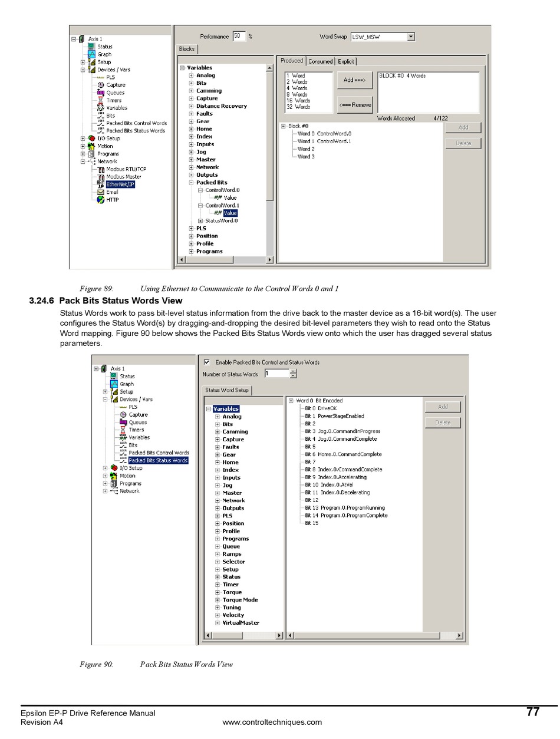Viewport: 560px width, 739px height.
Task: Select Bit 10 Index.0.AtVel row
Action: click(329, 485)
